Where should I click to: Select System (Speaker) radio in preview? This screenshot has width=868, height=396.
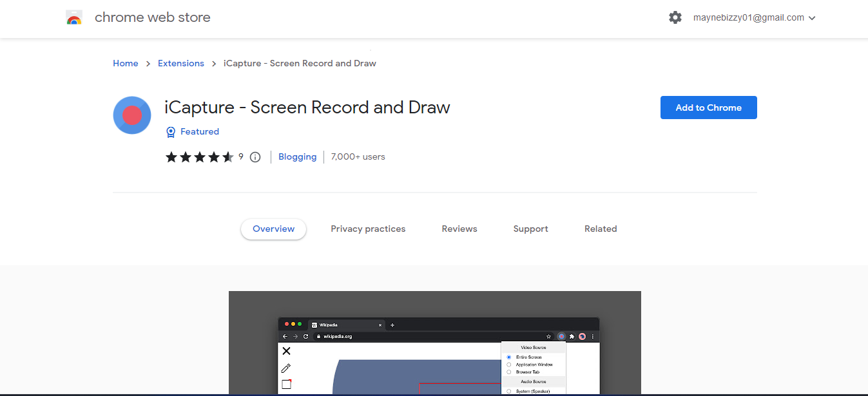tap(508, 391)
